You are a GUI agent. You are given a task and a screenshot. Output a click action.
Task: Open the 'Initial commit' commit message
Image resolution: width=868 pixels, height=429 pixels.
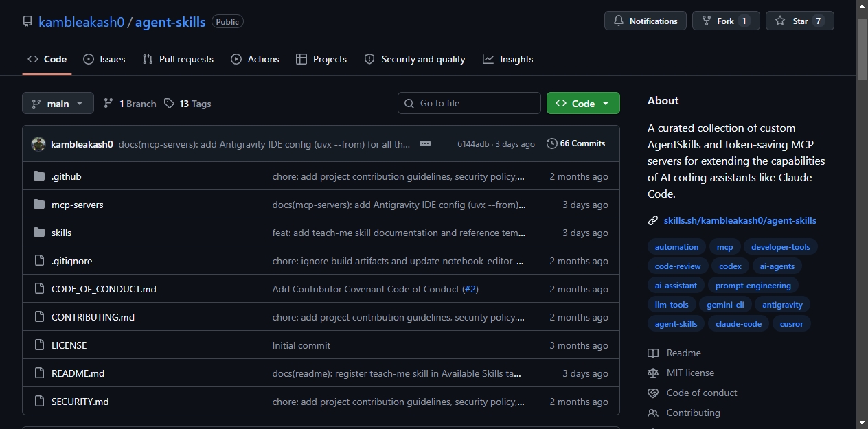tap(301, 345)
